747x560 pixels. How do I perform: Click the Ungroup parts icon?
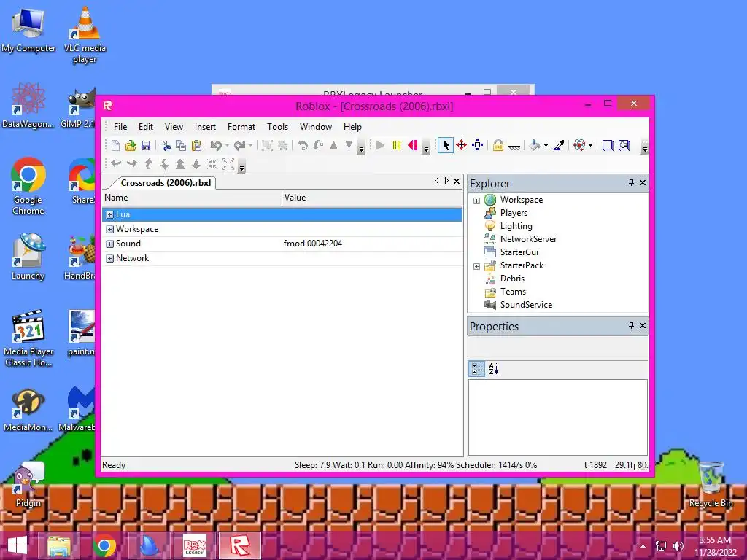pyautogui.click(x=283, y=146)
